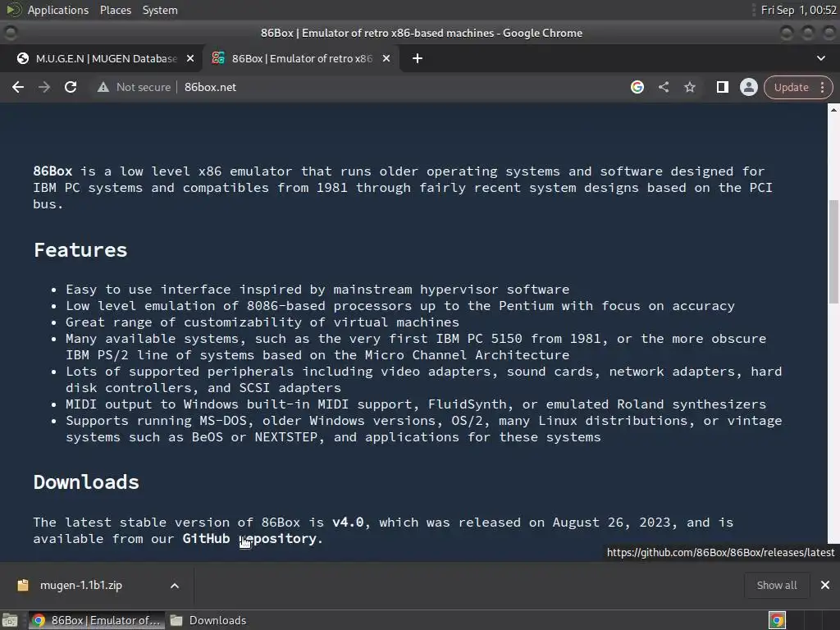840x630 pixels.
Task: Click the Update button in Chrome
Action: click(792, 87)
